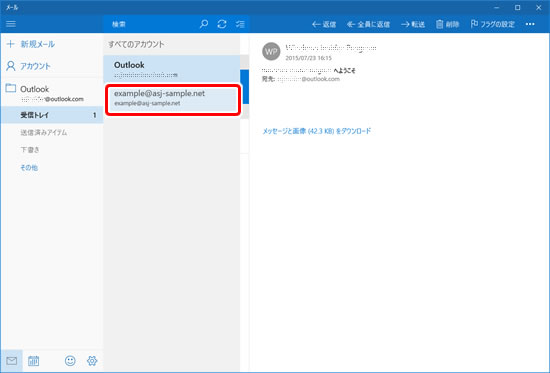Select Outlook in all accounts list
The image size is (550, 373).
point(172,69)
